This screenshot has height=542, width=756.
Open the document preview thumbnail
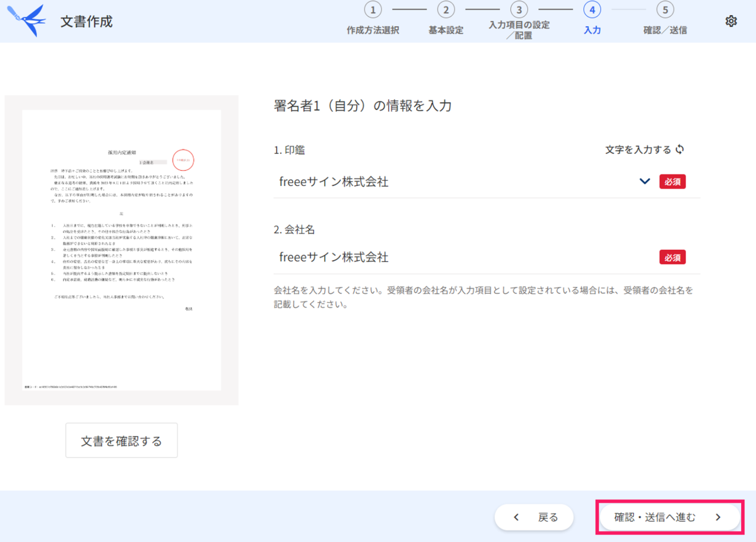click(x=121, y=250)
